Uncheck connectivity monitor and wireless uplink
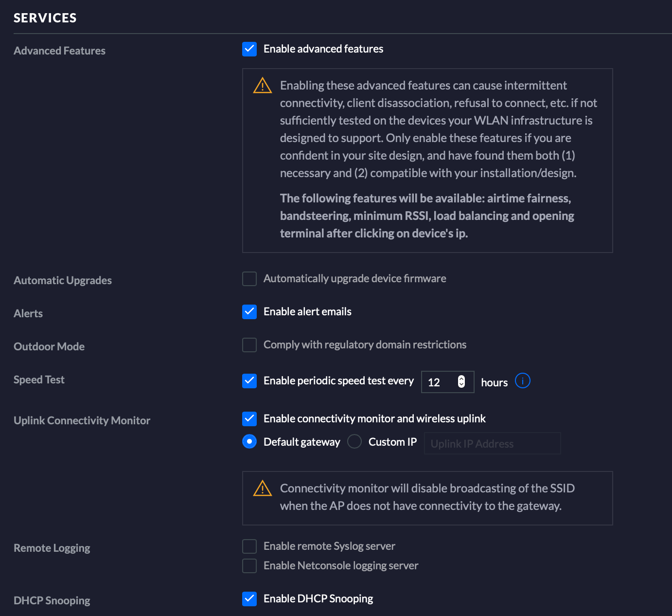This screenshot has width=672, height=616. pos(249,418)
